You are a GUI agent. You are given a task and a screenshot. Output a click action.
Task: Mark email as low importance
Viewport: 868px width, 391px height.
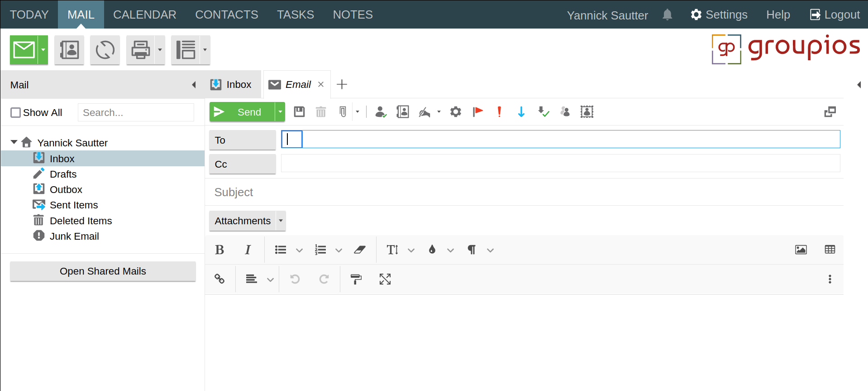(x=521, y=111)
